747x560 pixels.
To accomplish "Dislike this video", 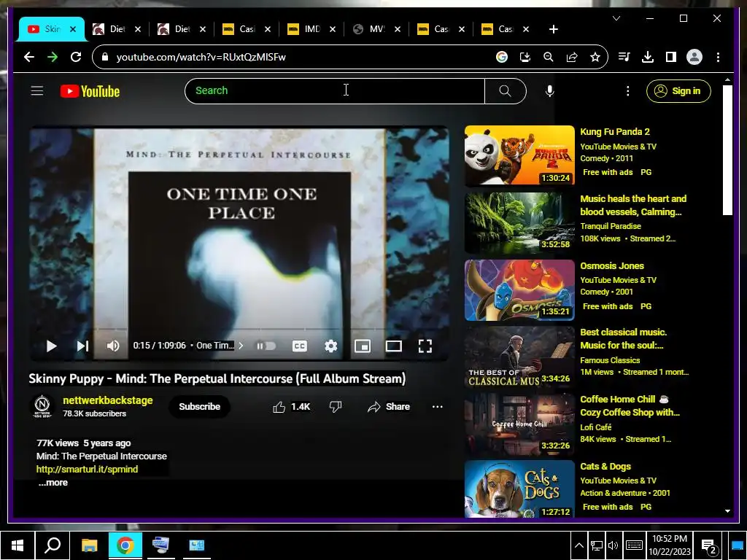I will tap(336, 407).
